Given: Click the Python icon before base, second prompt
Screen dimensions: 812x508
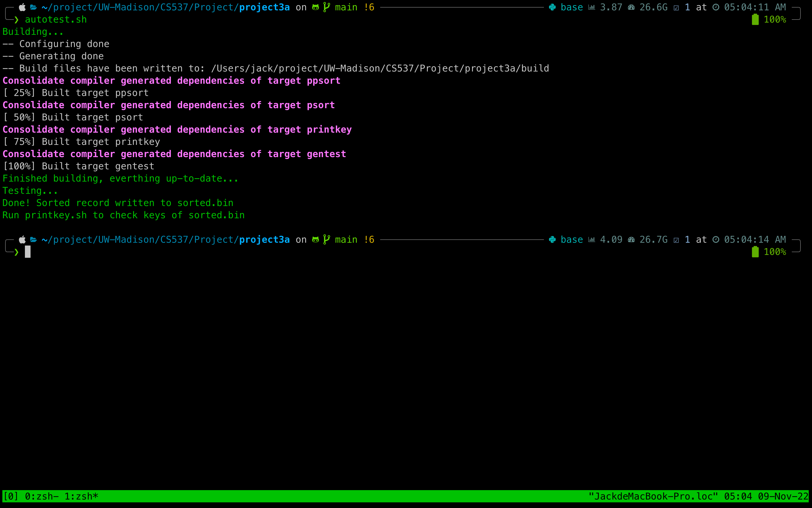Looking at the screenshot, I should point(552,240).
